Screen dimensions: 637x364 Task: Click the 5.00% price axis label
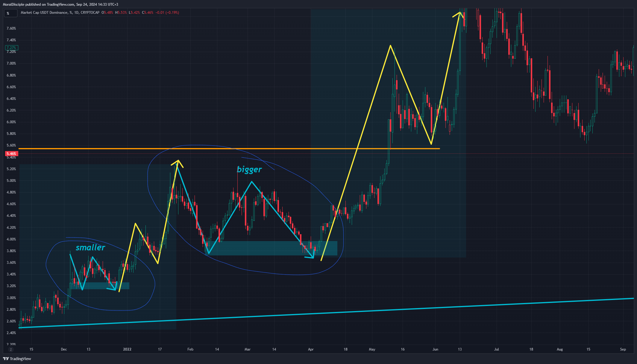pyautogui.click(x=11, y=181)
